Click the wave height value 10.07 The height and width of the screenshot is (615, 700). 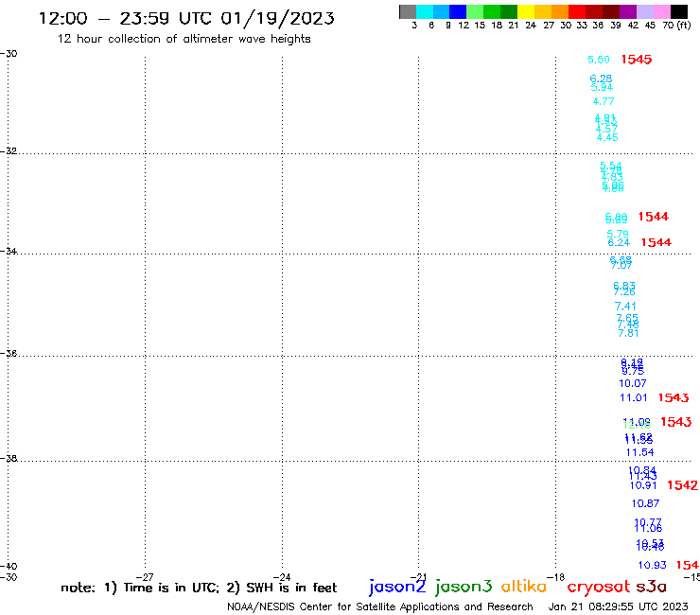(x=633, y=383)
